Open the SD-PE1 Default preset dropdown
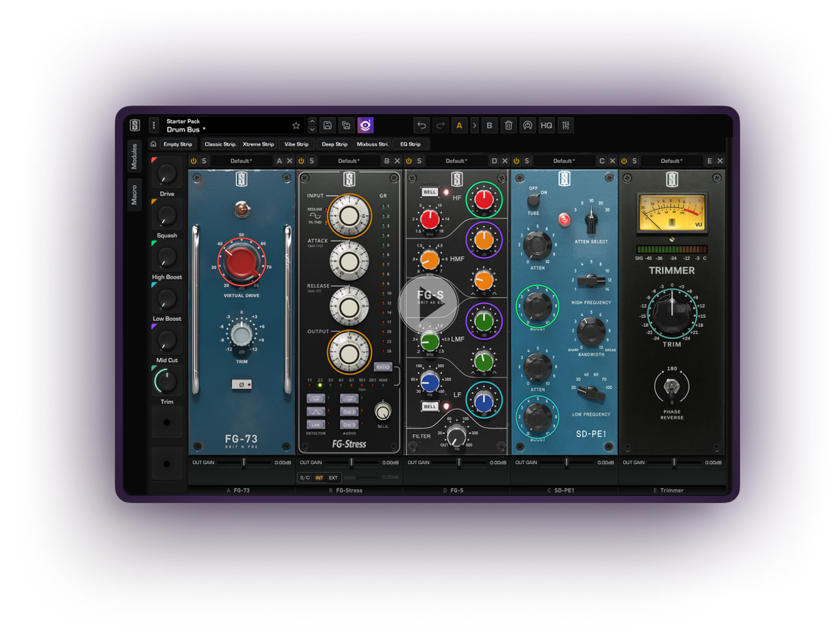Image resolution: width=838 pixels, height=644 pixels. pos(564,161)
